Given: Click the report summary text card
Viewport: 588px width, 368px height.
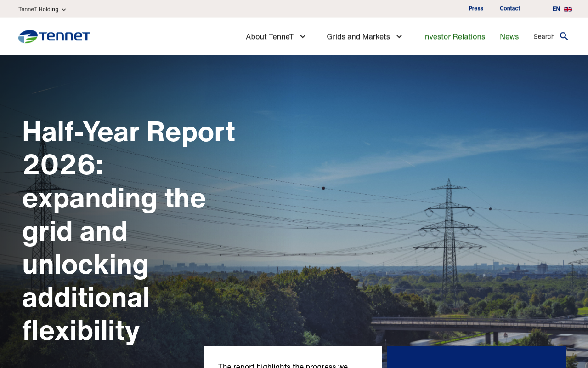Looking at the screenshot, I should click(x=293, y=357).
